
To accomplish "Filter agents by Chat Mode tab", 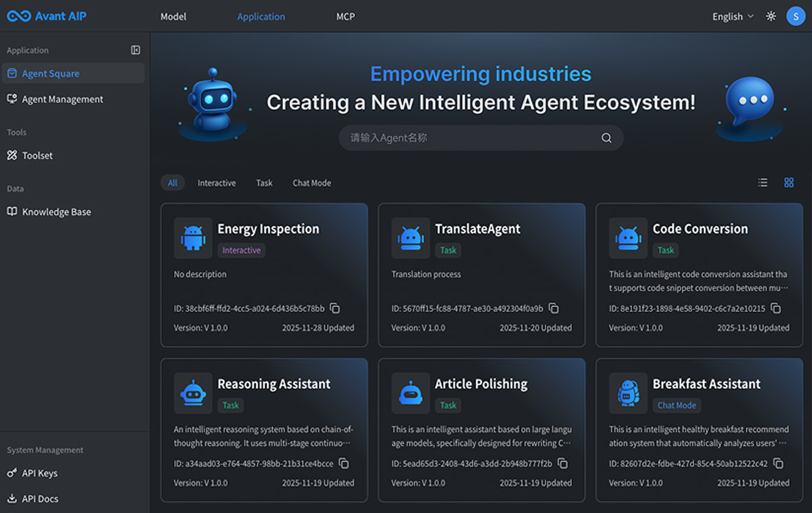I will tap(311, 183).
